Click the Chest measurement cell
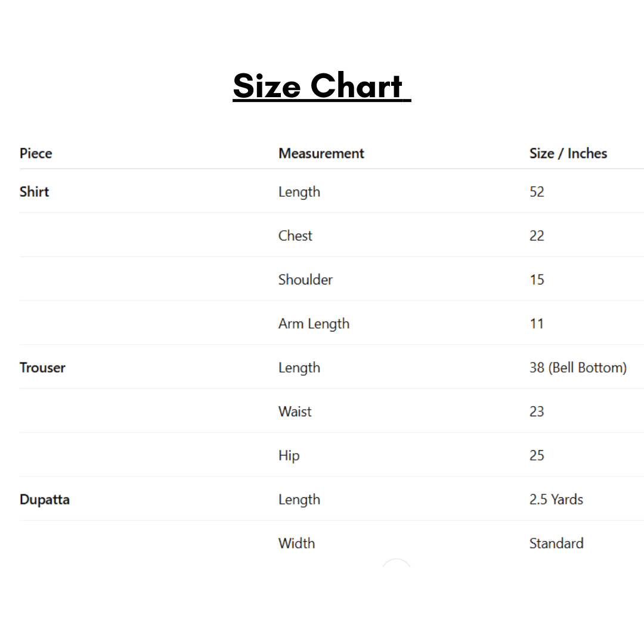Screen dimensions: 644x644 point(295,236)
